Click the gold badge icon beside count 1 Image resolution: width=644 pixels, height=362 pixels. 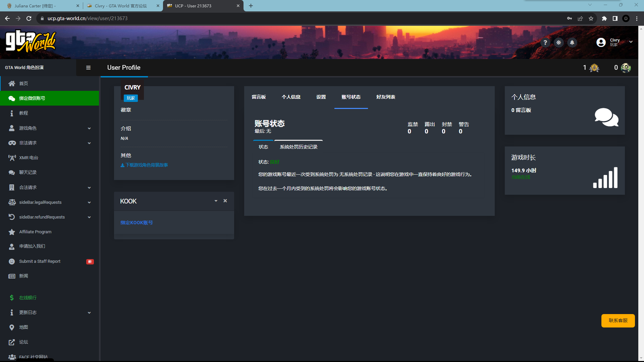coord(594,68)
